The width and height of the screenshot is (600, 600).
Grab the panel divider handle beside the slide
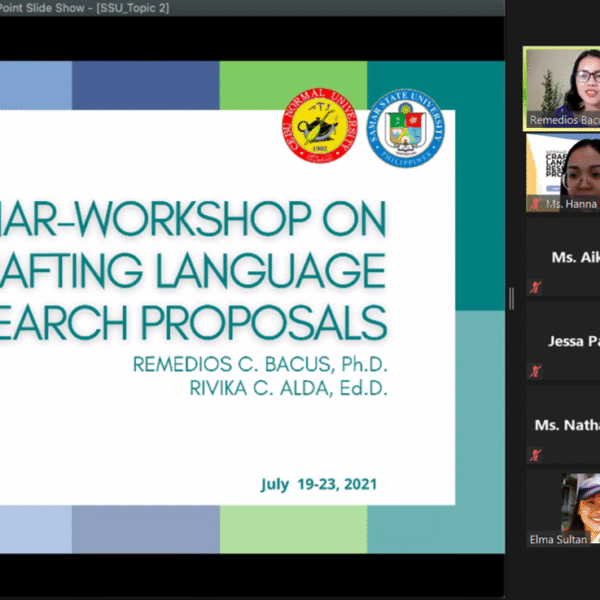coord(512,299)
